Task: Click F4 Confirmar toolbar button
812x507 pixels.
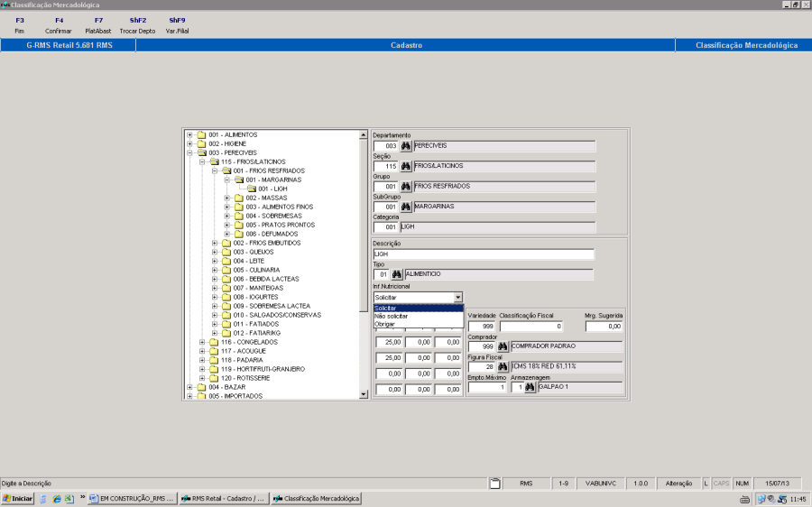Action: click(59, 25)
